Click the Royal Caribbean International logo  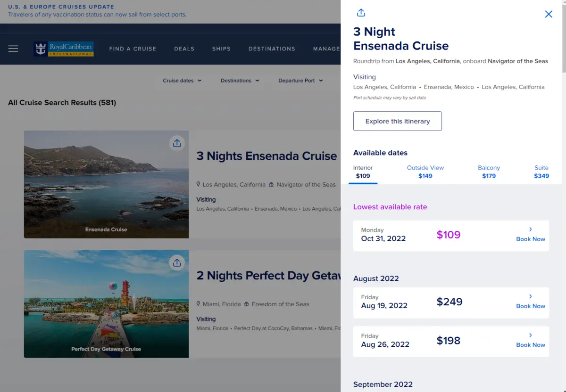(x=64, y=49)
